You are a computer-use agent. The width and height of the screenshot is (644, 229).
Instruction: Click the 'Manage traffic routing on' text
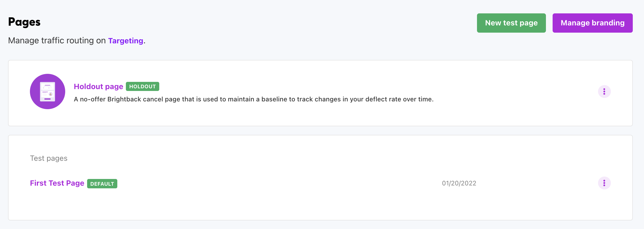coord(57,41)
